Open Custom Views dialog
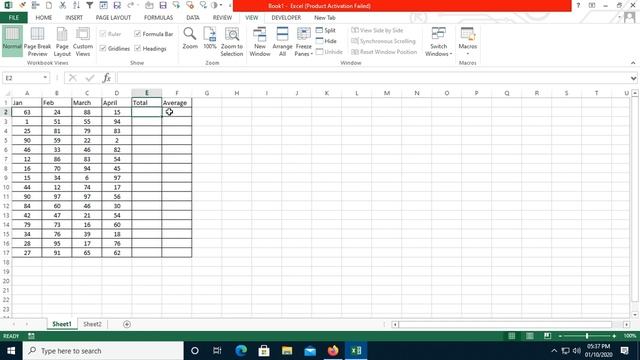 click(x=83, y=42)
